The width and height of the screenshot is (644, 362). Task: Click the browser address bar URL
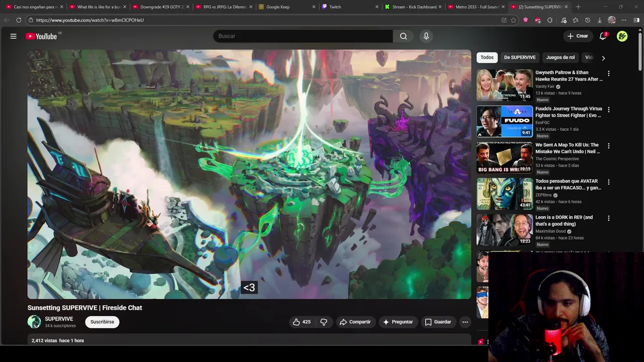pyautogui.click(x=90, y=20)
